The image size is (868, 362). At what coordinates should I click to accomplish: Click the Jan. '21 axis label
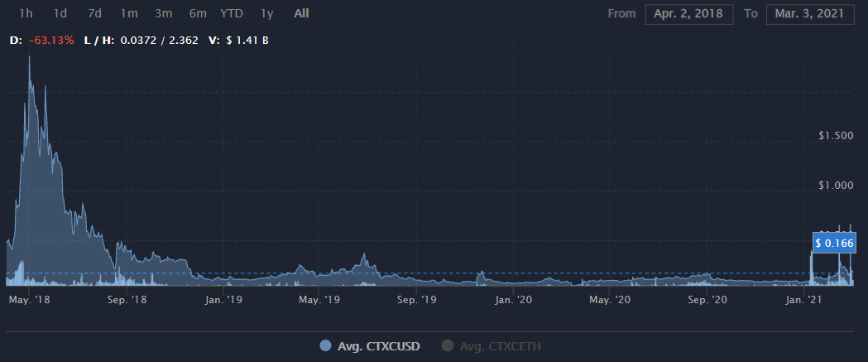(x=803, y=300)
